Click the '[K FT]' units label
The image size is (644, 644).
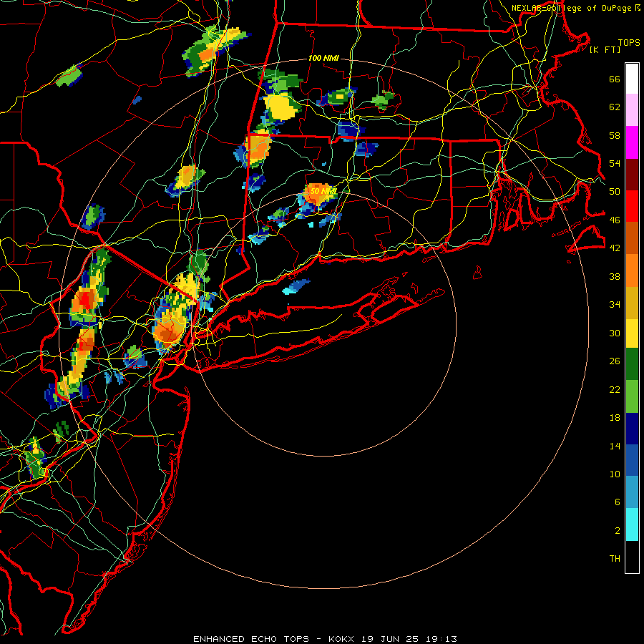(605, 49)
